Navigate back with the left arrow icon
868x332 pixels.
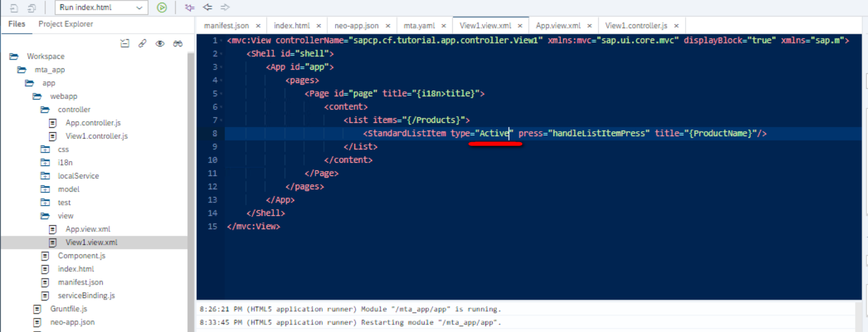pyautogui.click(x=207, y=7)
